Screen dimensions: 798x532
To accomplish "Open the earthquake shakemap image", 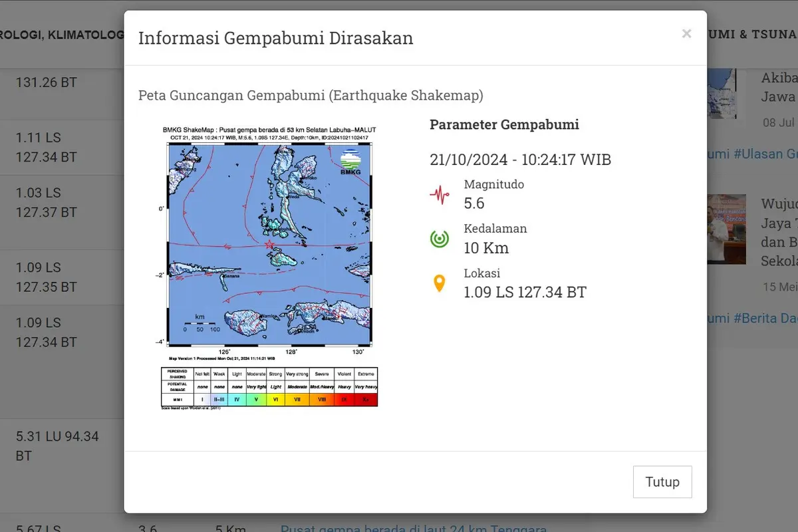I will coord(269,267).
